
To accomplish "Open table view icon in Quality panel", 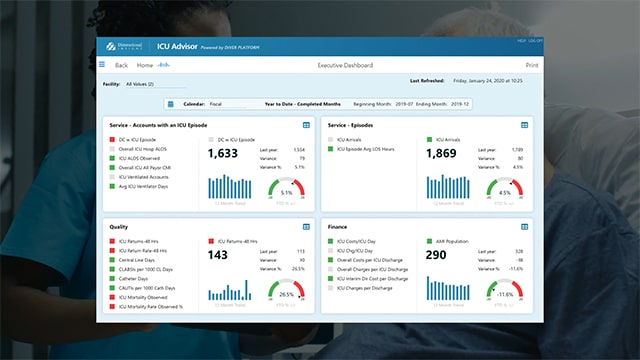I will pos(306,227).
